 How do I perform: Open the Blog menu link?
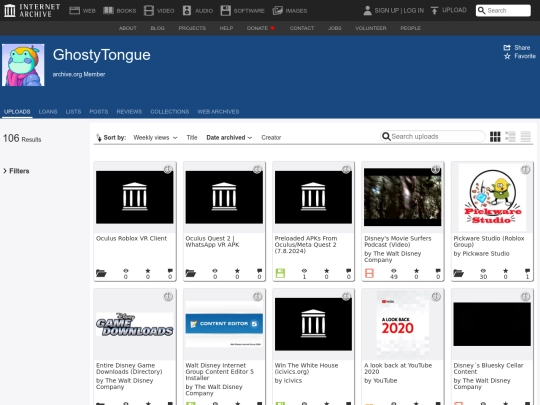157,28
